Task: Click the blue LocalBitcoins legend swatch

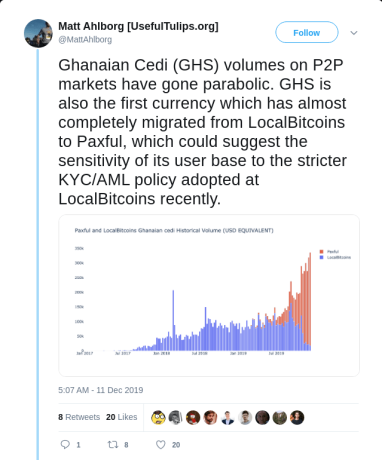Action: (322, 257)
